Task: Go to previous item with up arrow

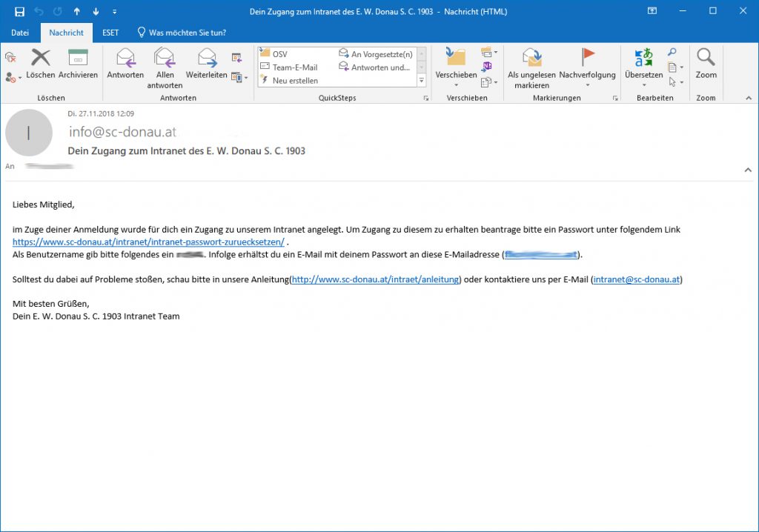Action: (x=77, y=12)
